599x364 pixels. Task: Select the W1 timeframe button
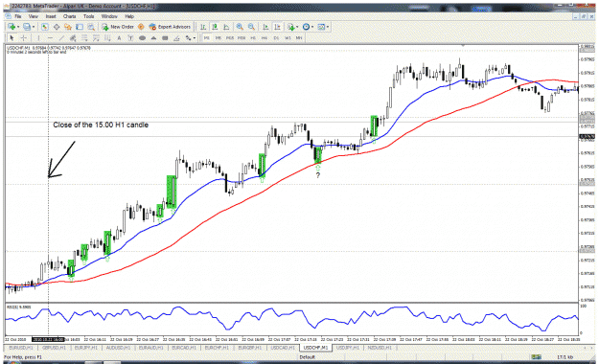tap(288, 37)
